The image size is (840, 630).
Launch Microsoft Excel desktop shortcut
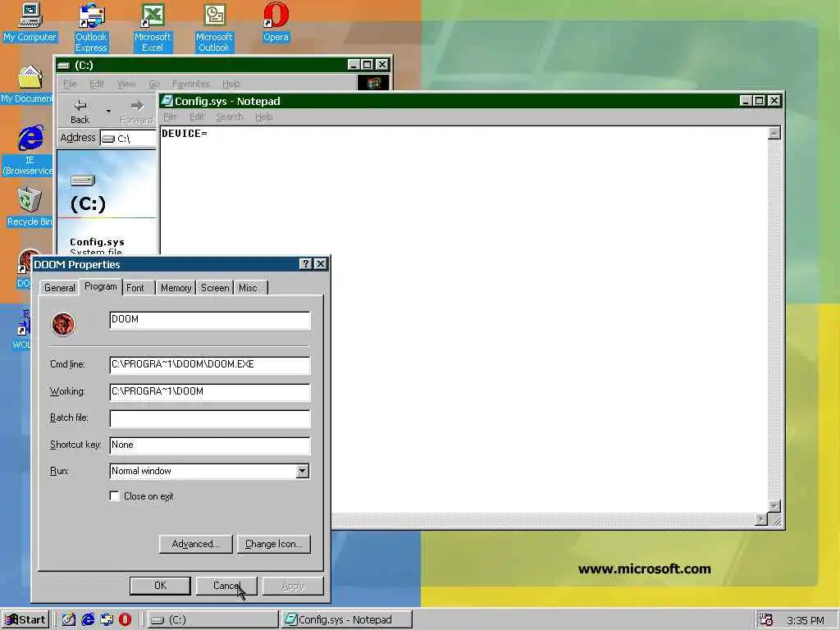point(153,27)
